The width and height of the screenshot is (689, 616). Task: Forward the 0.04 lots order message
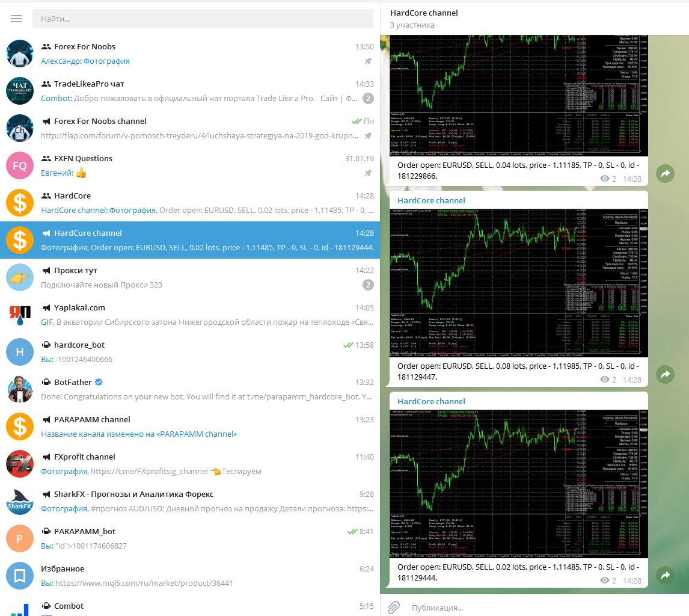[665, 174]
